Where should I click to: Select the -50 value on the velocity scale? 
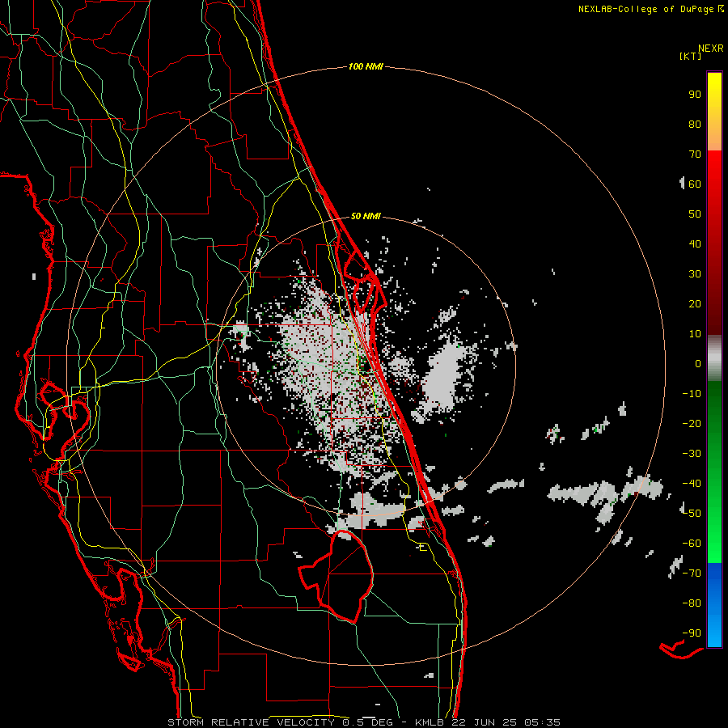tap(692, 514)
